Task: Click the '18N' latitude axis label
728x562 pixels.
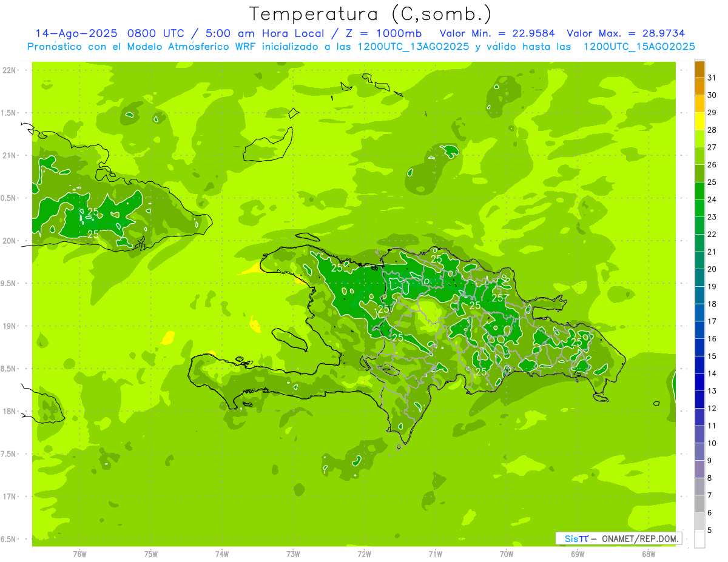Action: click(x=9, y=411)
